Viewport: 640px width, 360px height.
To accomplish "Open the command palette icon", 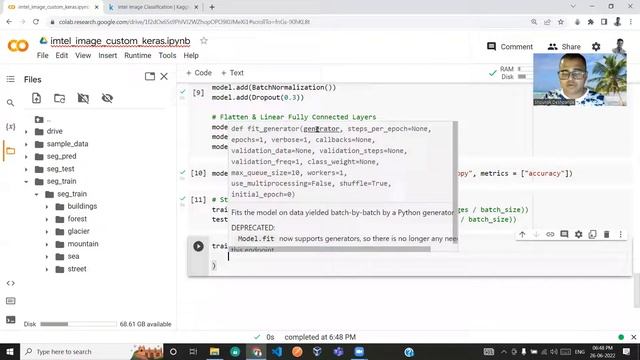I will pos(11,301).
